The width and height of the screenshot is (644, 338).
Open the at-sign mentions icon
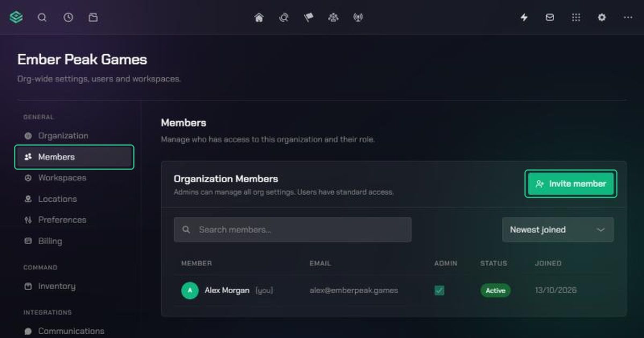[x=284, y=18]
